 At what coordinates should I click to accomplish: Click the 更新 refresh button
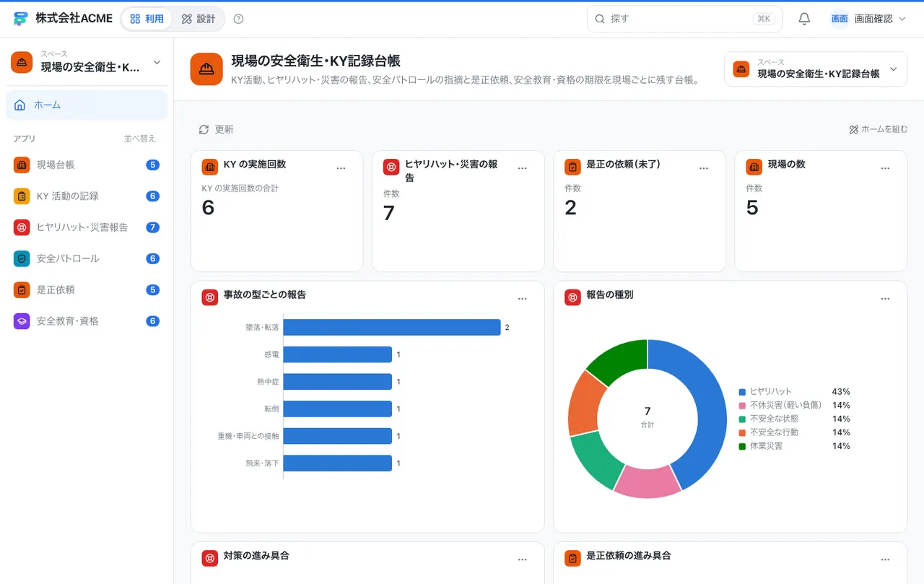coord(216,129)
